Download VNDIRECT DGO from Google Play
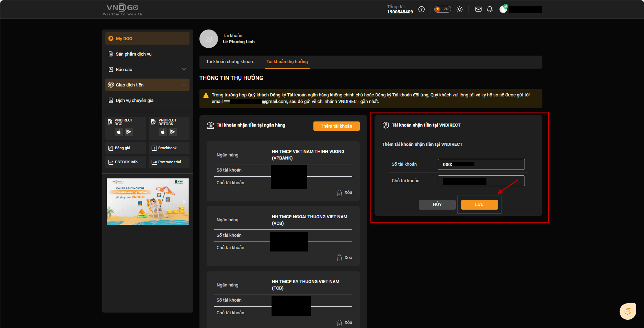Screen dimensions: 644x328 129,132
